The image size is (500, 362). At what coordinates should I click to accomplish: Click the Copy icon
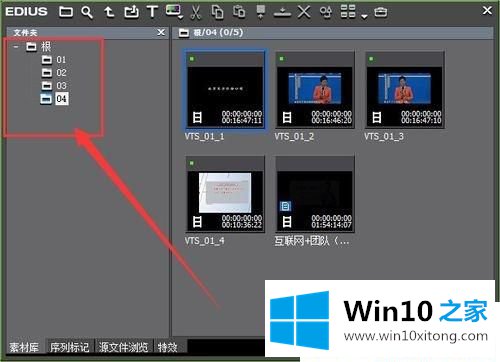point(217,12)
